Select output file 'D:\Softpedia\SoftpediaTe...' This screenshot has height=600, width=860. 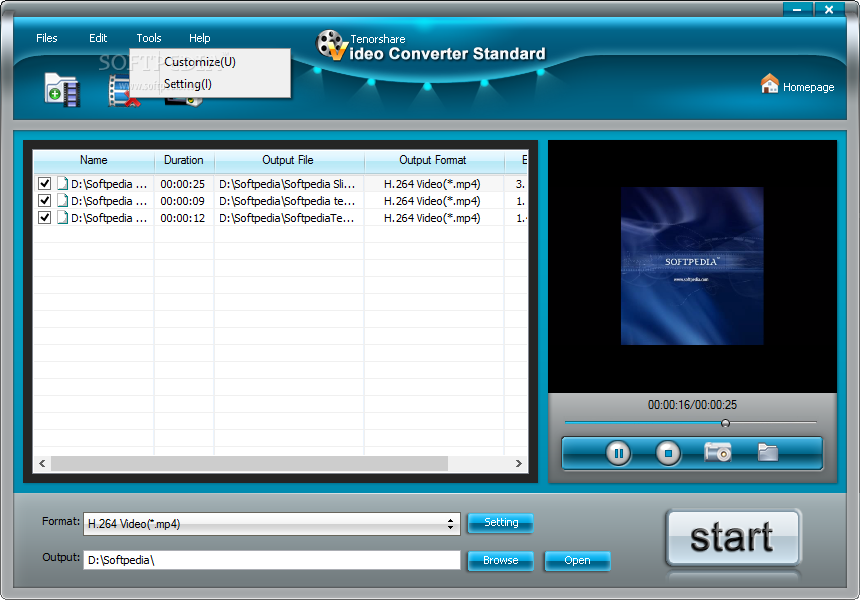tap(287, 218)
